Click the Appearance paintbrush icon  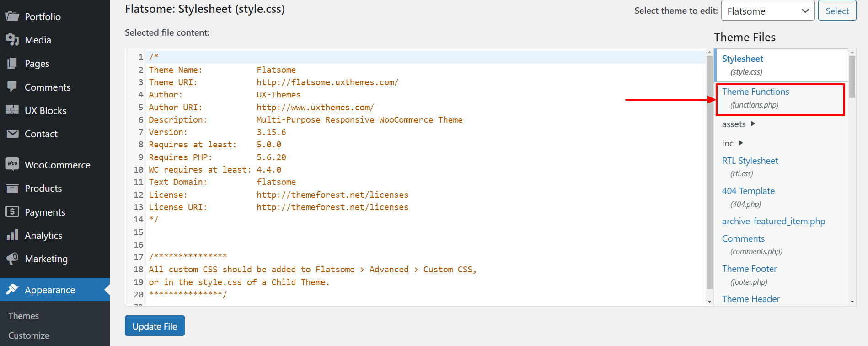(x=12, y=289)
